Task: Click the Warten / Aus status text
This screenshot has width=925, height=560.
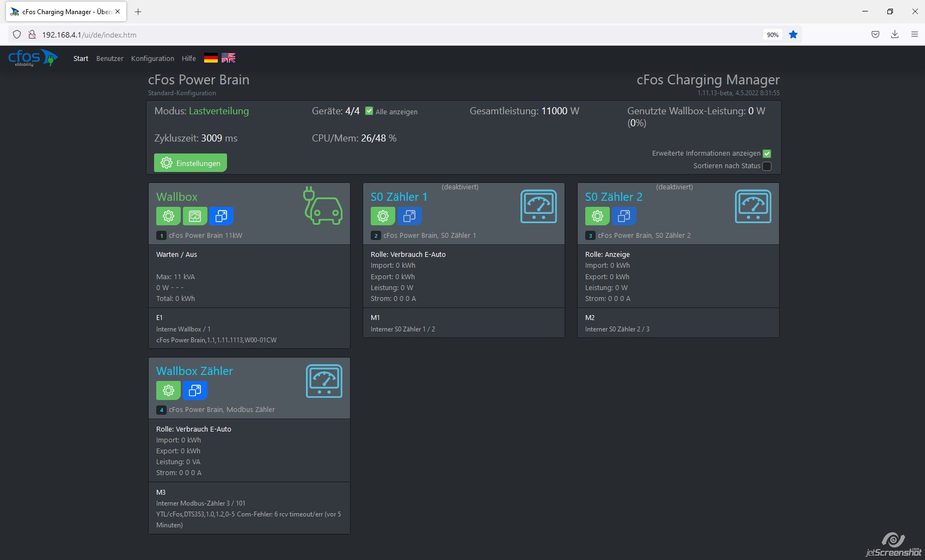Action: (x=176, y=254)
